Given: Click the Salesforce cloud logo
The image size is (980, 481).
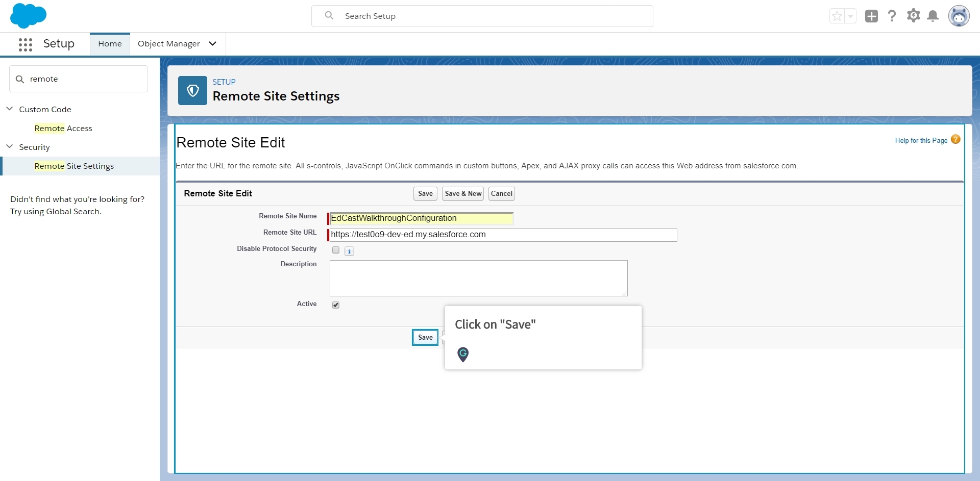Looking at the screenshot, I should (28, 15).
